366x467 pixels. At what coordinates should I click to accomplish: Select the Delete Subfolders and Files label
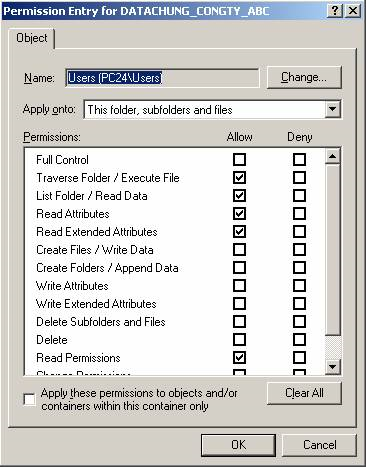[101, 322]
